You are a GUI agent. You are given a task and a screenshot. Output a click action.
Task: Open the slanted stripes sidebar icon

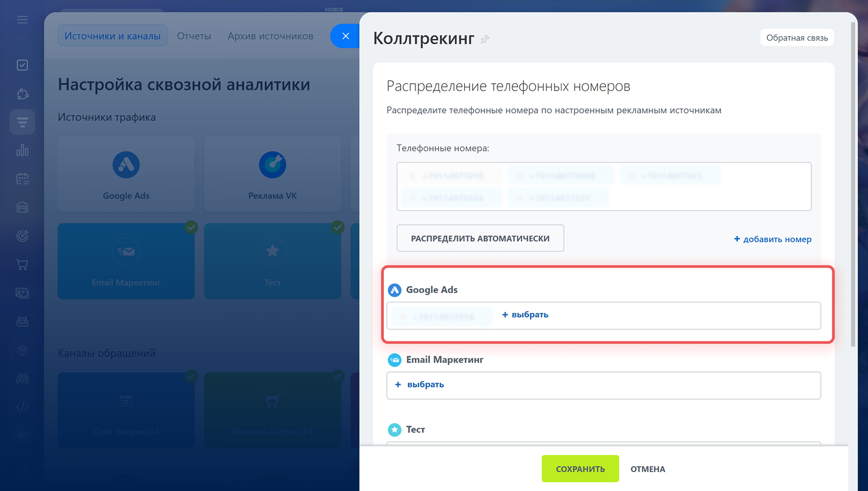tap(22, 378)
